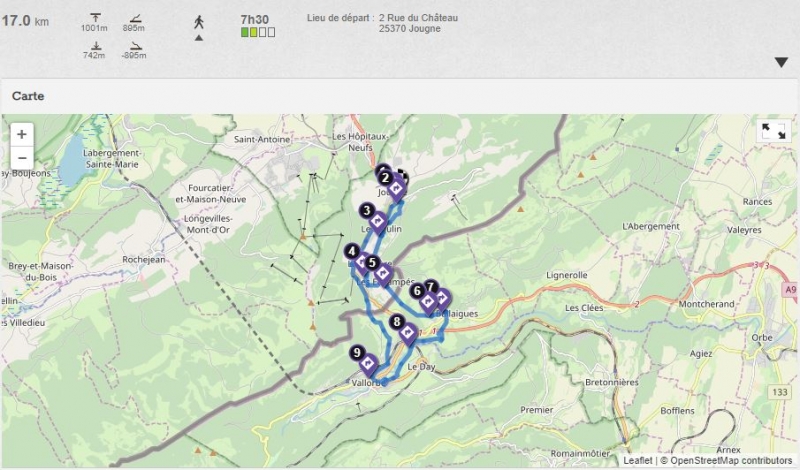The width and height of the screenshot is (800, 470).
Task: Toggle fullscreen map view
Action: click(x=773, y=131)
